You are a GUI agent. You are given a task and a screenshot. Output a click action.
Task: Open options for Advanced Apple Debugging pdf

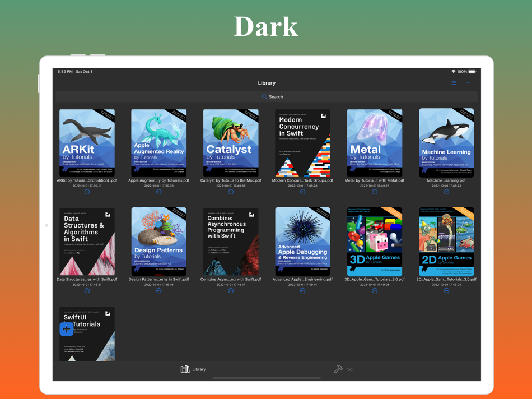point(302,291)
